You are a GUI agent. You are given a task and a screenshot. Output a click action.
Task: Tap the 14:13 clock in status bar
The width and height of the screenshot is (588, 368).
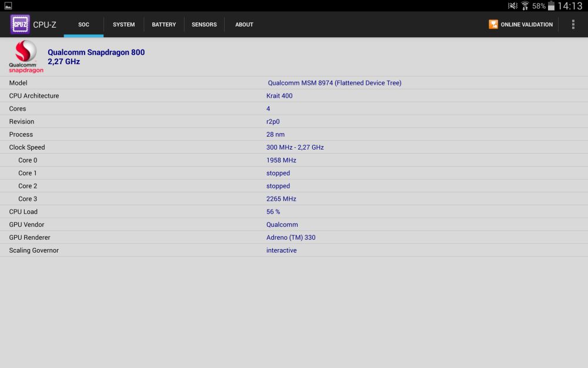[570, 6]
